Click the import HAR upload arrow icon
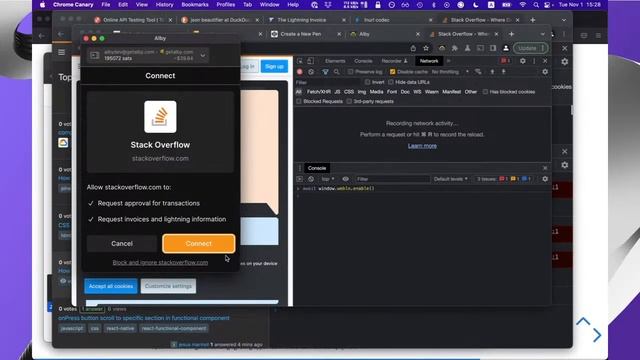The image size is (640, 360). coord(492,72)
